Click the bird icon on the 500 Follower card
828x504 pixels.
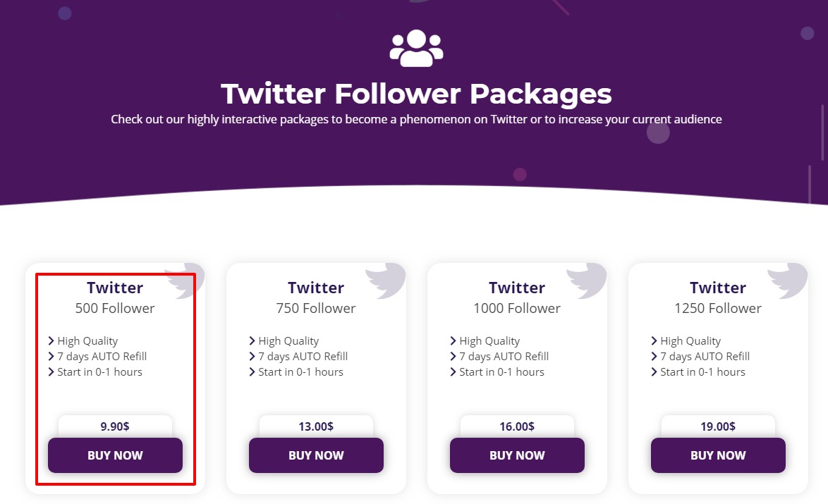(184, 281)
